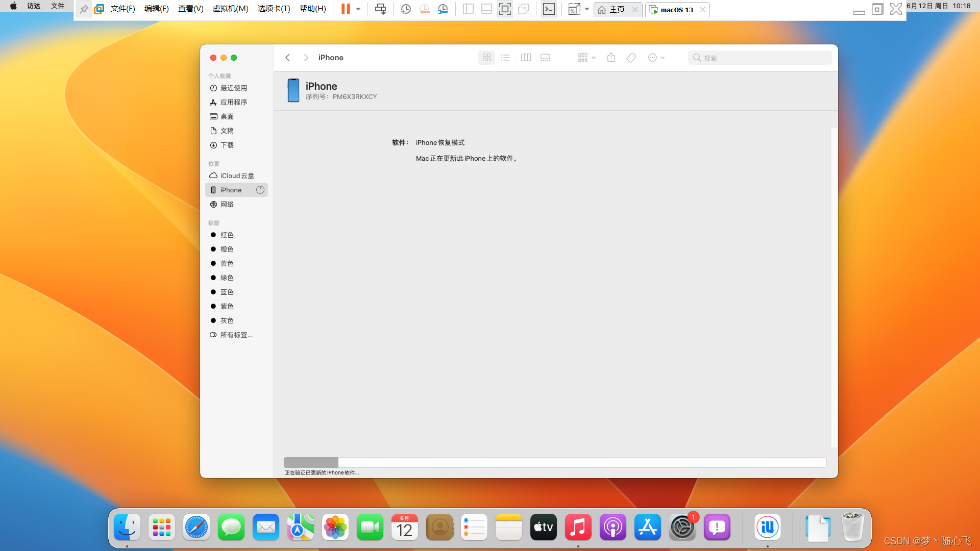Select the tag/label icon in toolbar
The height and width of the screenshot is (551, 980).
631,57
